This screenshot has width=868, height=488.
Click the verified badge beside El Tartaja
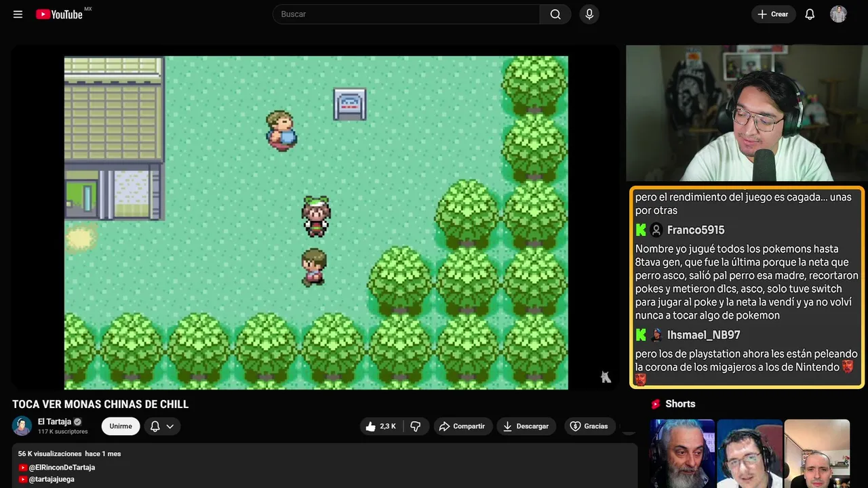click(77, 422)
